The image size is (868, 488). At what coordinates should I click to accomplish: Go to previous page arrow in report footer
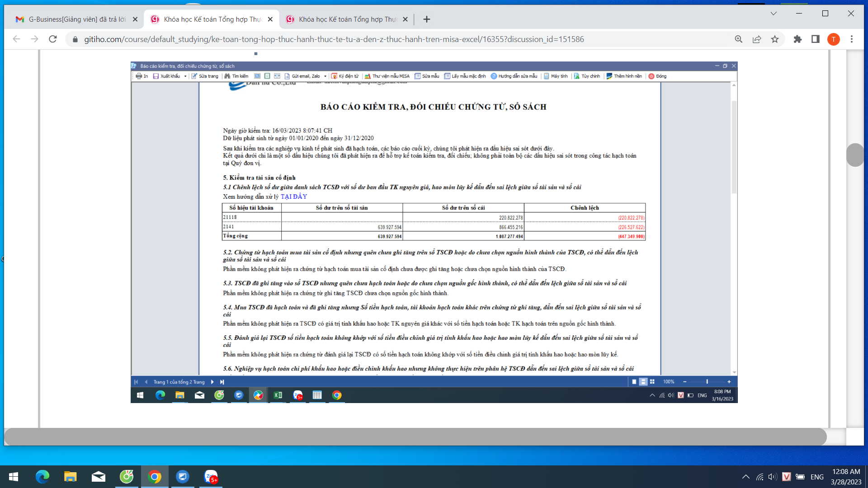pyautogui.click(x=146, y=382)
